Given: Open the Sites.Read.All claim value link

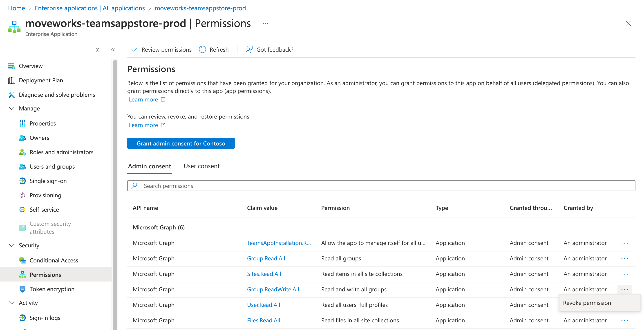Looking at the screenshot, I should [x=264, y=274].
